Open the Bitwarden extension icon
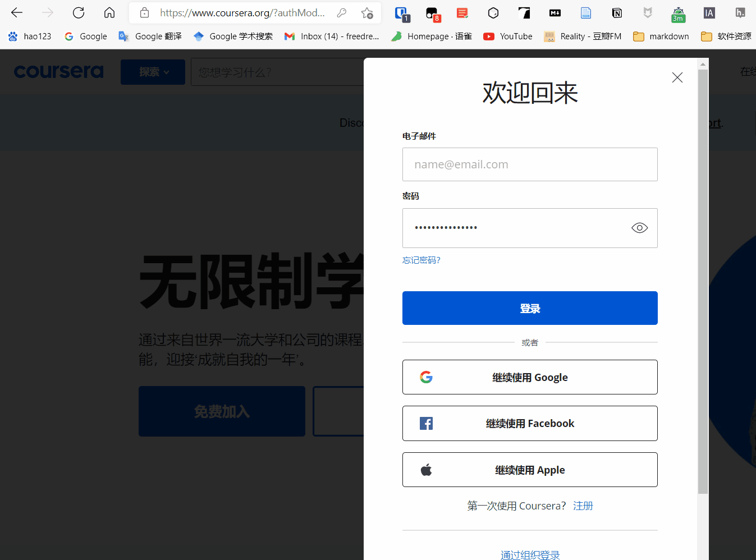 point(401,13)
